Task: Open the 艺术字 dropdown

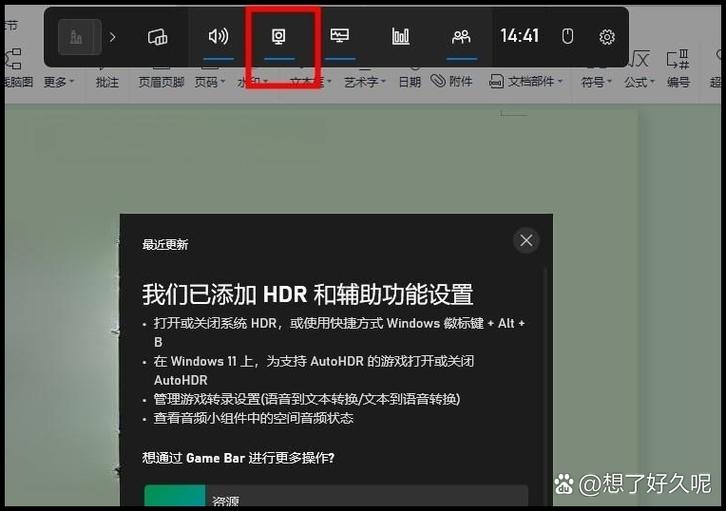Action: coord(364,82)
